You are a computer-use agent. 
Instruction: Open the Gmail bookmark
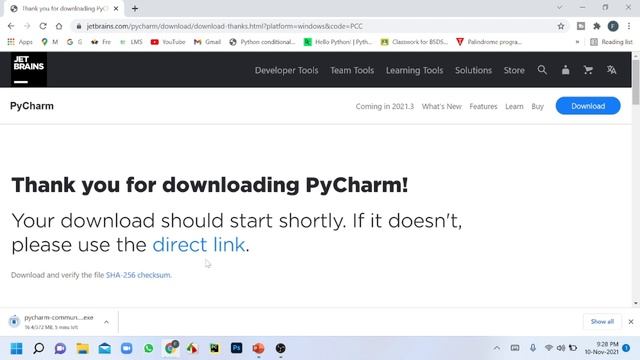[x=207, y=42]
